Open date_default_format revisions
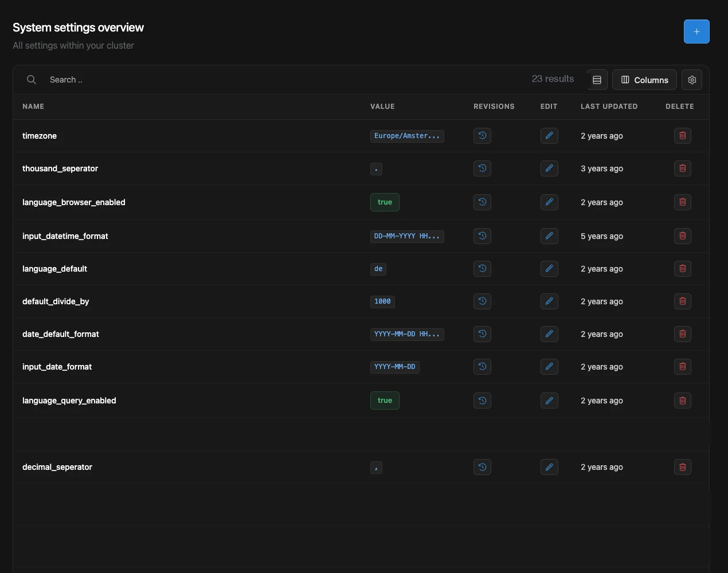728x573 pixels. pyautogui.click(x=482, y=334)
